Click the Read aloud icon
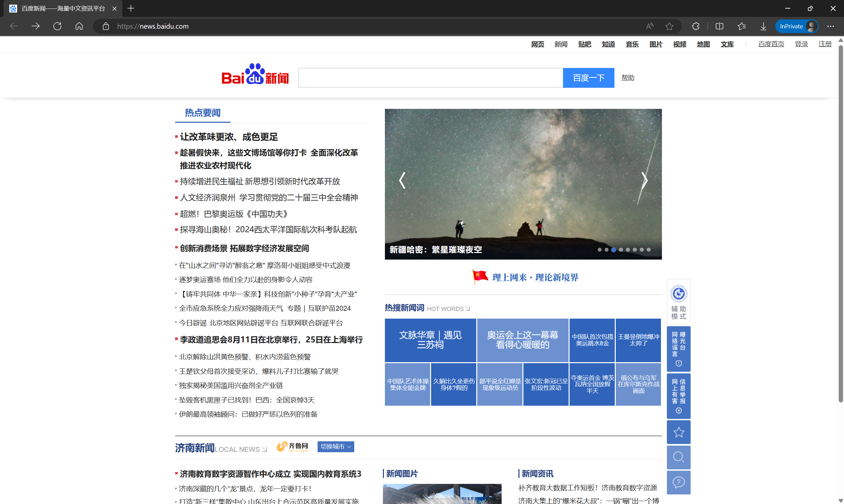 pos(649,26)
